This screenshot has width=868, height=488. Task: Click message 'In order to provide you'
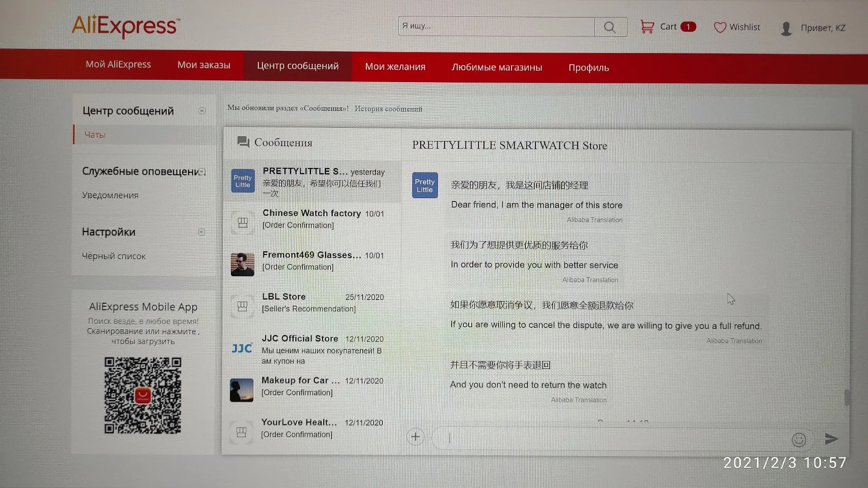point(534,265)
